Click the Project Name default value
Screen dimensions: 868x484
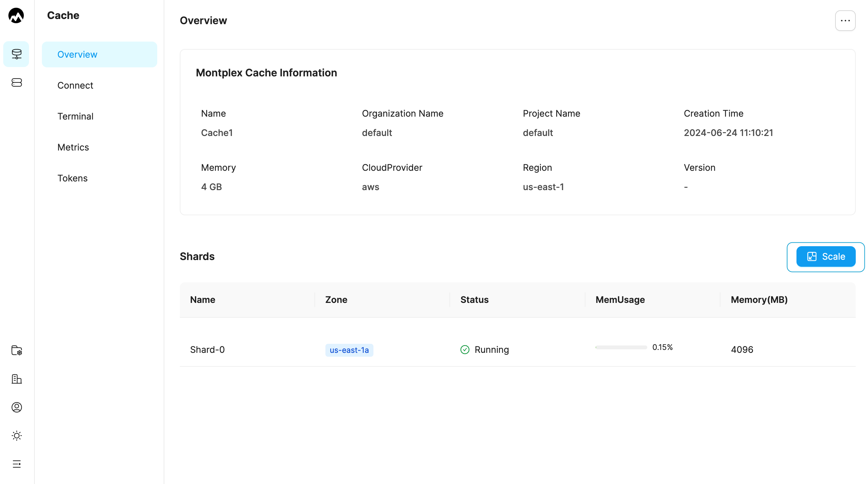538,132
